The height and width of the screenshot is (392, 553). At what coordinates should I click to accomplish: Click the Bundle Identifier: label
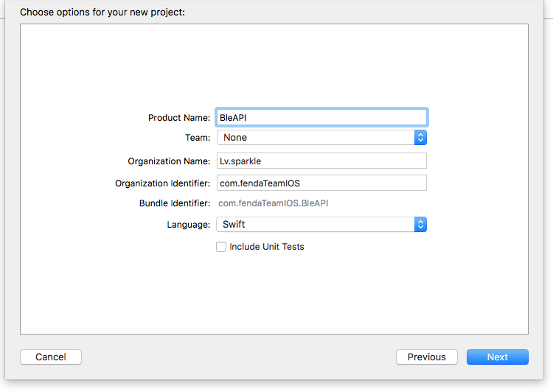[175, 203]
